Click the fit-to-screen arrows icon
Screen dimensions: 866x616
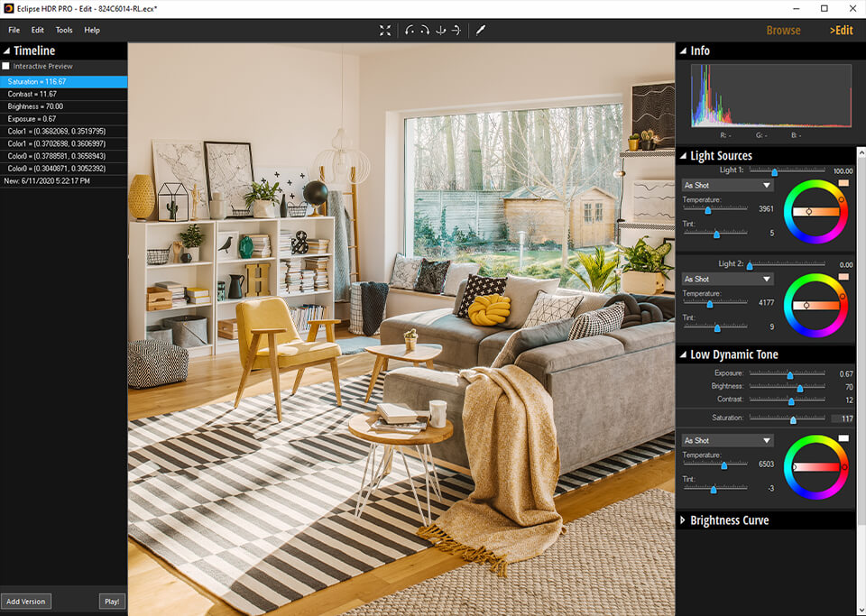point(385,31)
